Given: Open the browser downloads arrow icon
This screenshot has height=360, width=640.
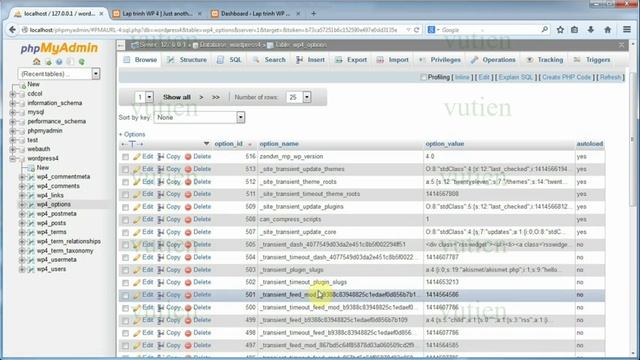Looking at the screenshot, I should point(591,30).
